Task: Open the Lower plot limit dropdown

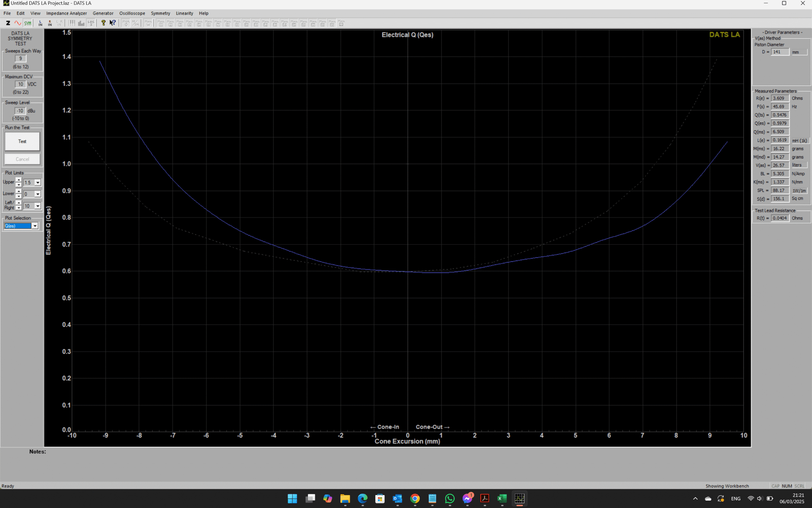Action: (x=38, y=194)
